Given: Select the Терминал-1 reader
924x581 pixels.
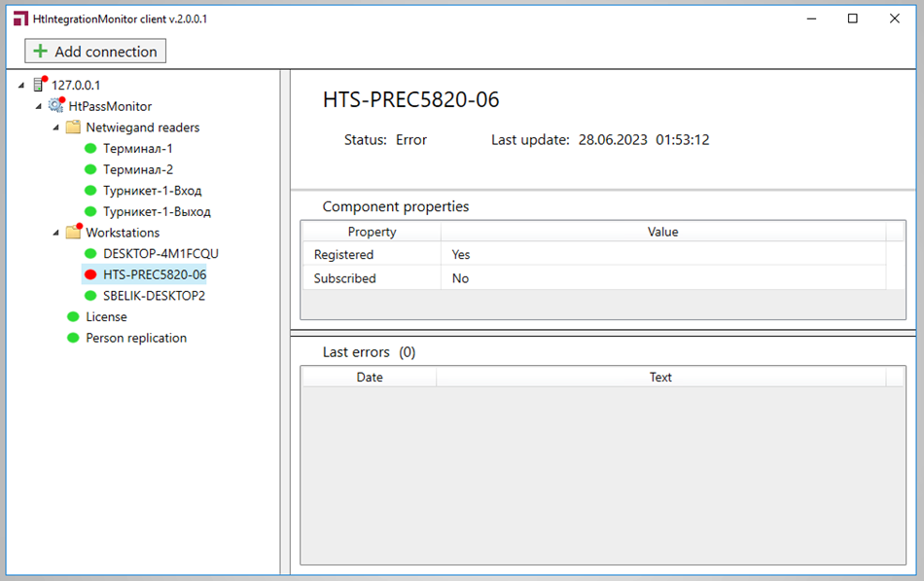Looking at the screenshot, I should point(137,149).
